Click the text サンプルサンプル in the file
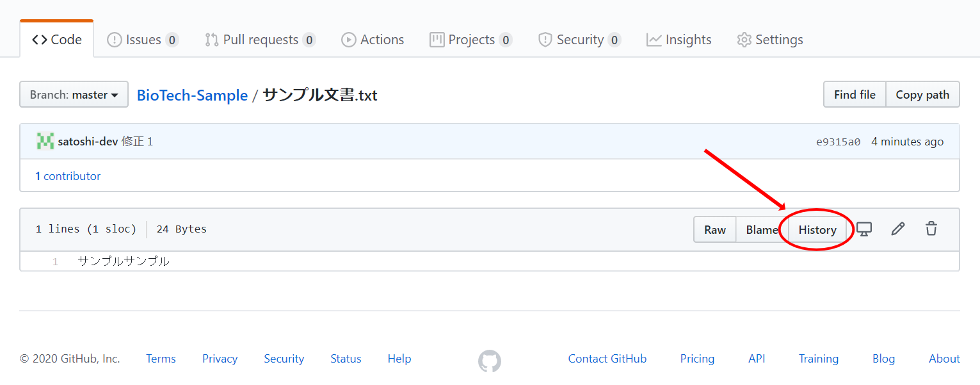 click(124, 261)
